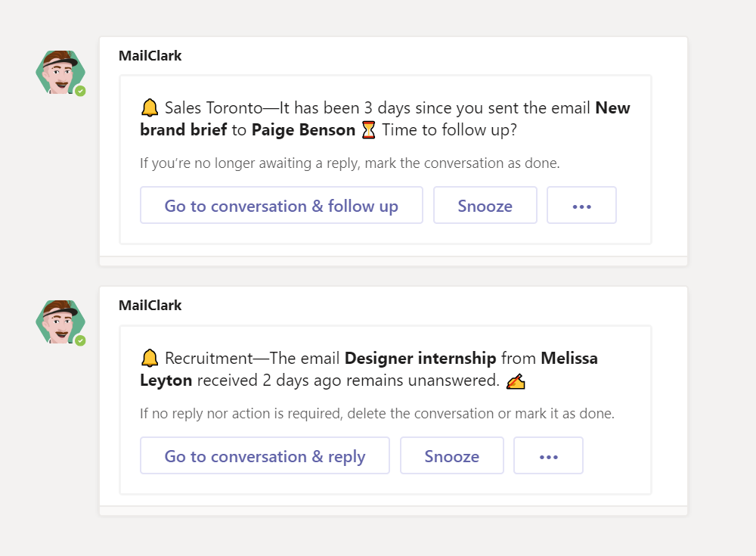The width and height of the screenshot is (756, 556).
Task: Click bold 'Paige Benson' name
Action: pyautogui.click(x=303, y=130)
